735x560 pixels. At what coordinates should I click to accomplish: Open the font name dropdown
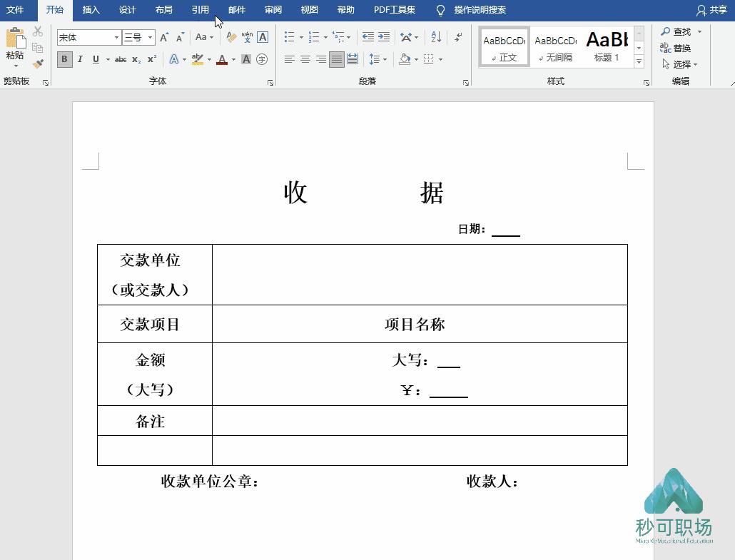point(116,38)
